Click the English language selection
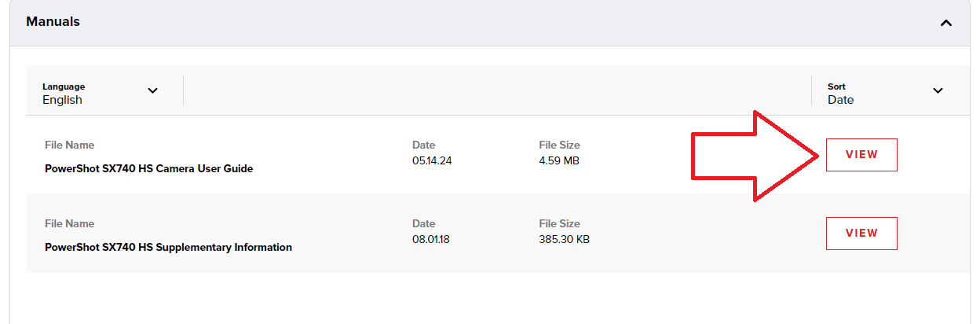 pos(62,100)
